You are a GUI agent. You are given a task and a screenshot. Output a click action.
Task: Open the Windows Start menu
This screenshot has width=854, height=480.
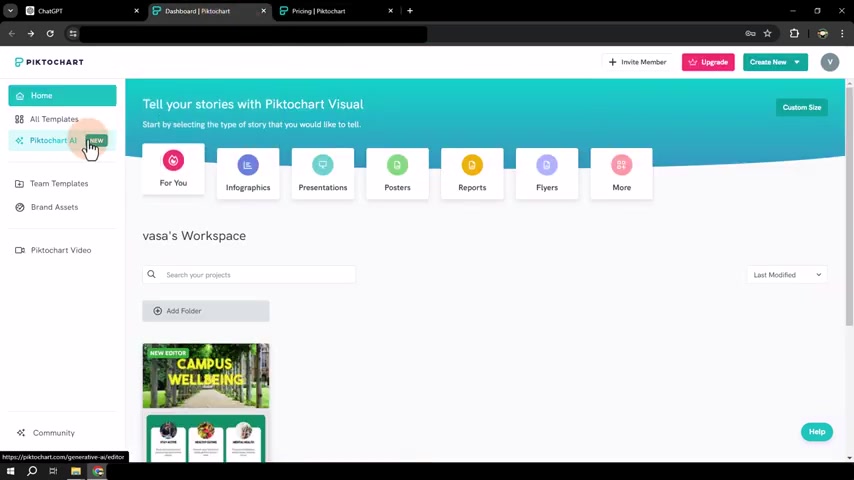coord(10,471)
